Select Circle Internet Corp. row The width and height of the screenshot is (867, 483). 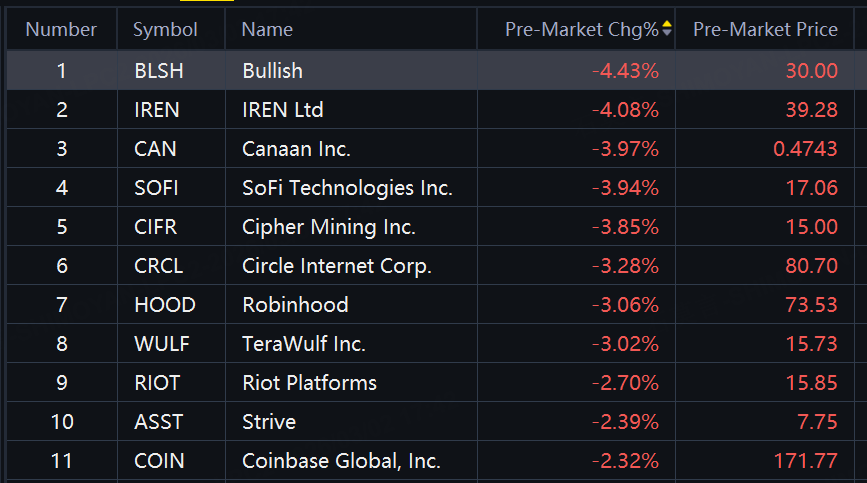tap(336, 266)
